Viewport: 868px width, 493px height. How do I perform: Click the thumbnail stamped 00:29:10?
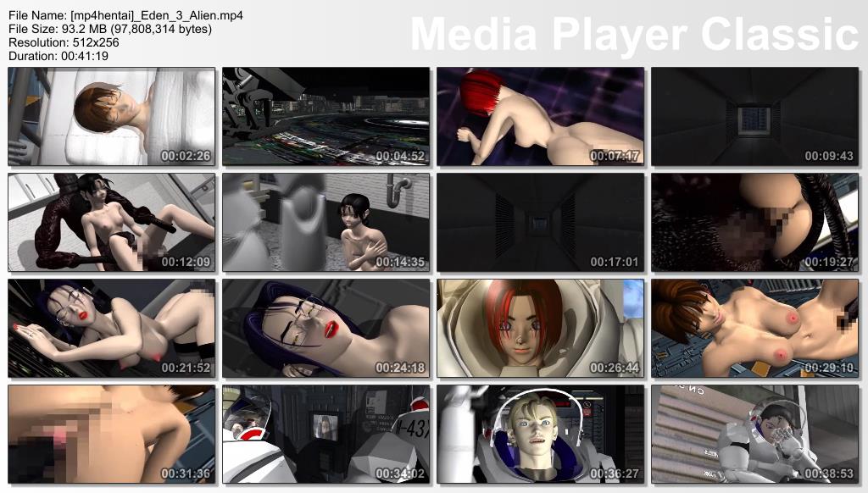click(x=754, y=329)
